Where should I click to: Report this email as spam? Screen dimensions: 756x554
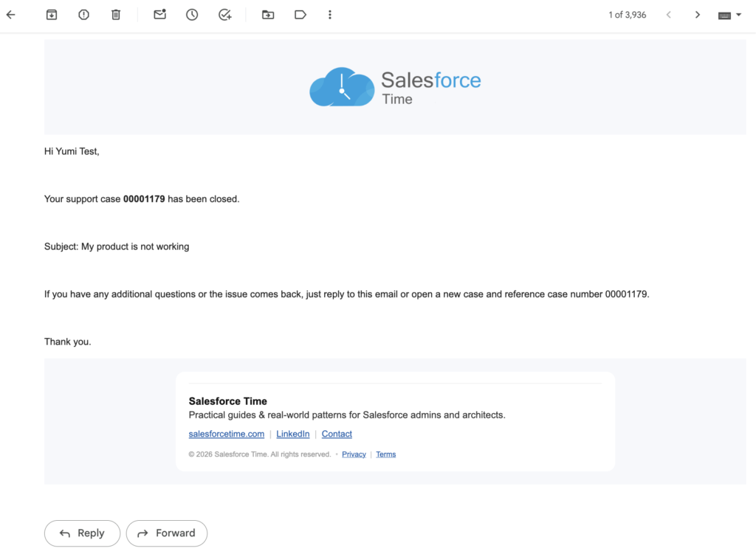[x=83, y=14]
